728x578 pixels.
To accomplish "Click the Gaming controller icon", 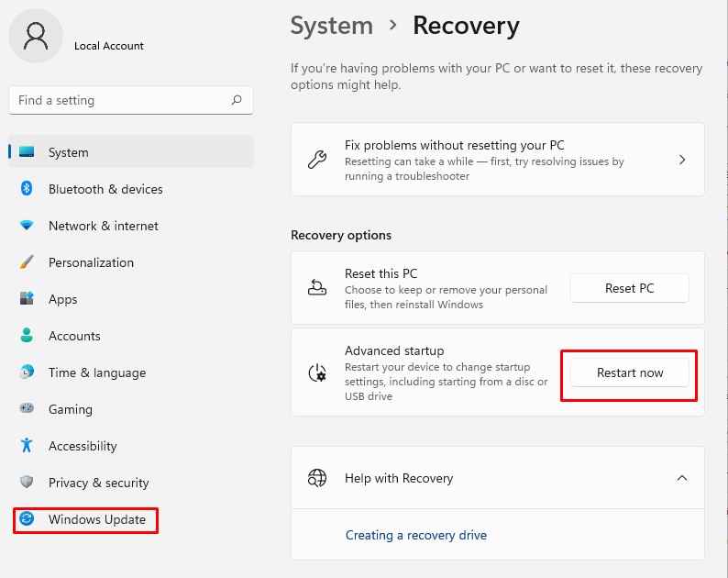I will coord(27,409).
